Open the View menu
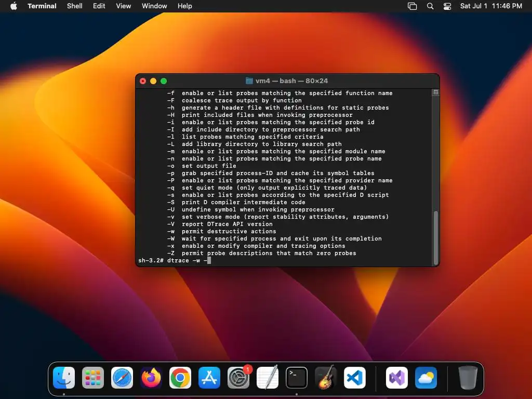532x399 pixels. point(124,6)
